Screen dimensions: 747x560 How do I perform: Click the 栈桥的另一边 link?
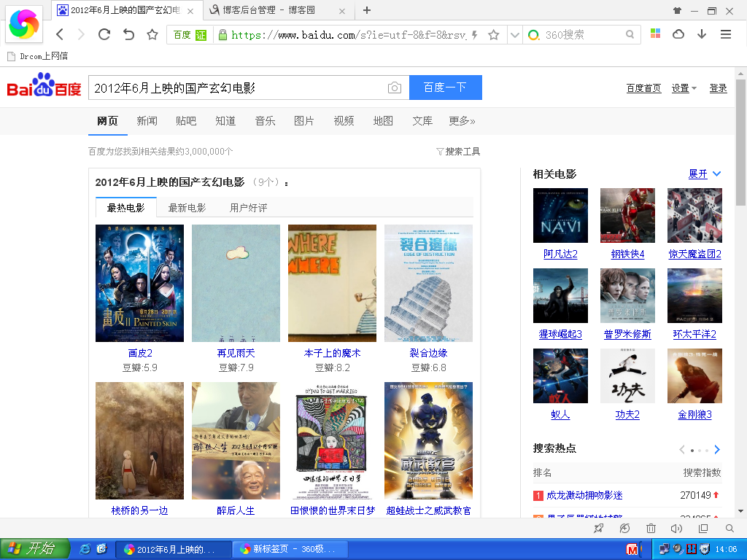(139, 510)
